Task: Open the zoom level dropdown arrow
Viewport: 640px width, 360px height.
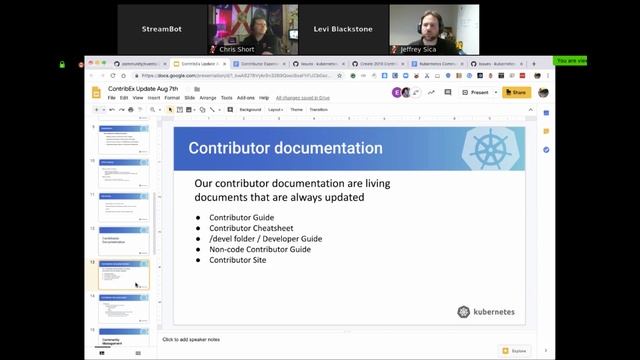Action: (x=160, y=110)
